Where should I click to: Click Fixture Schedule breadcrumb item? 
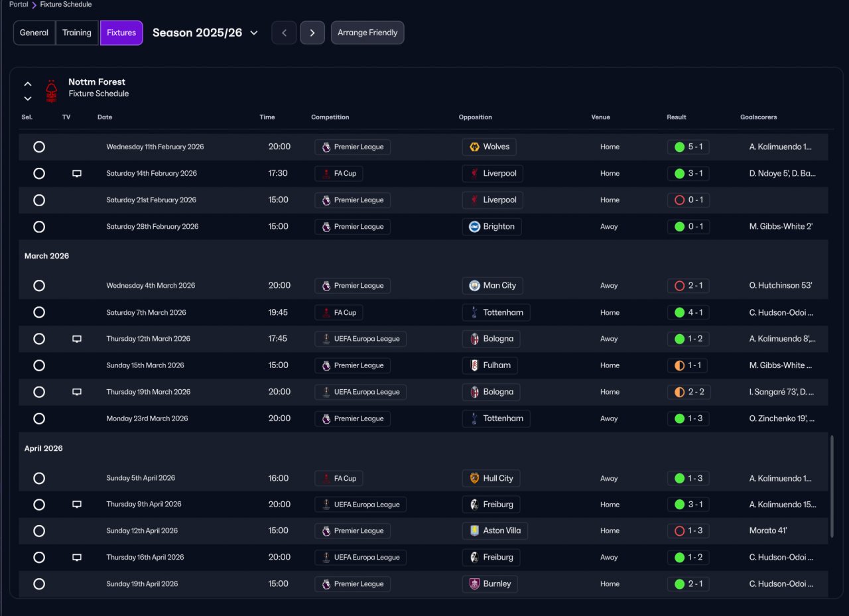(66, 5)
